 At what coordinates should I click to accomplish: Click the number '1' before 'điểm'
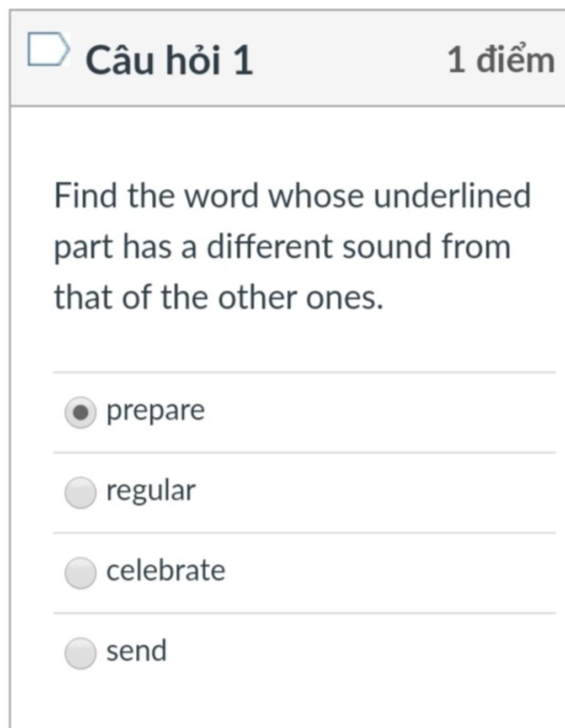[456, 60]
